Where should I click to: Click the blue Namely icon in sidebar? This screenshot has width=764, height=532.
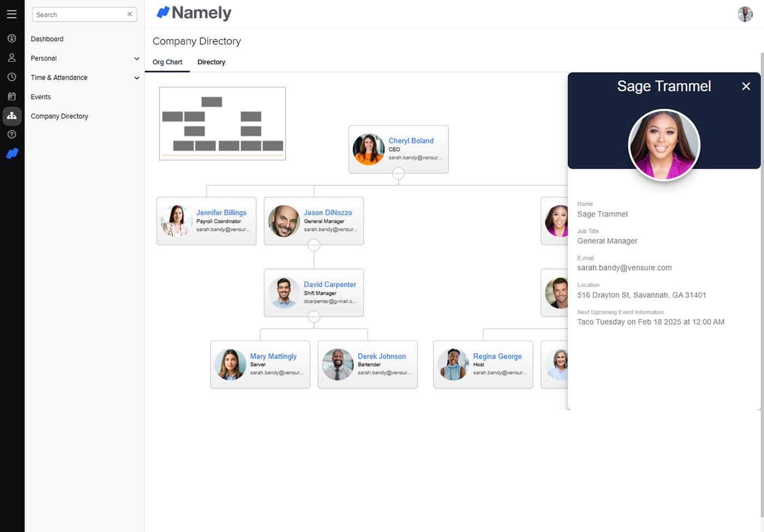(12, 154)
